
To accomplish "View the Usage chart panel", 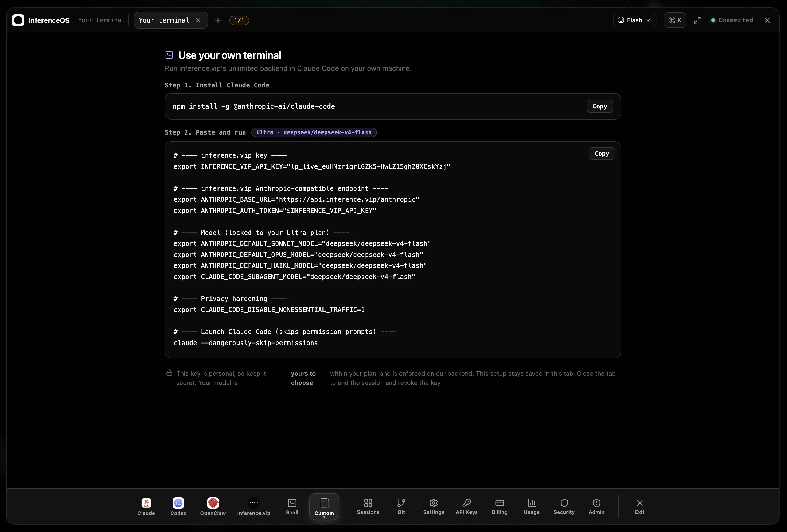I will (532, 507).
